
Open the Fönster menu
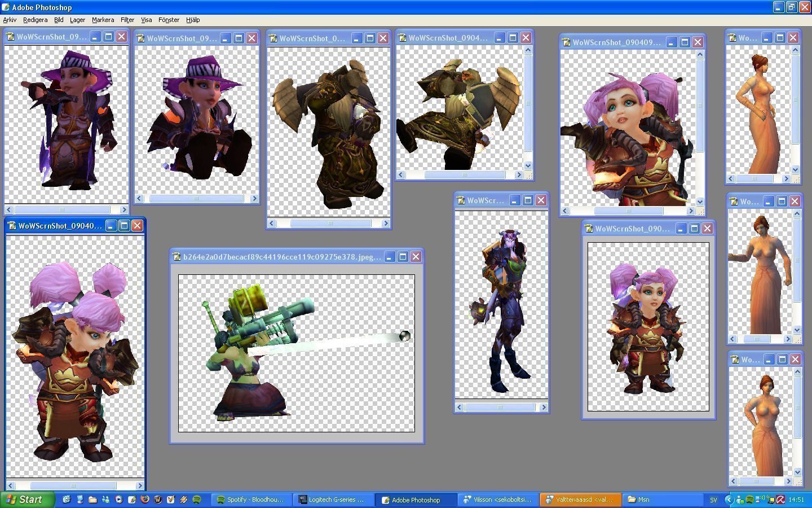[169, 20]
